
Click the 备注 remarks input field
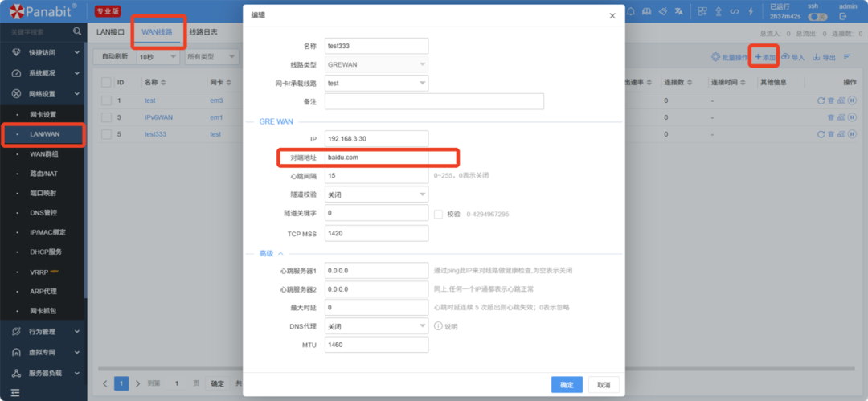point(435,102)
